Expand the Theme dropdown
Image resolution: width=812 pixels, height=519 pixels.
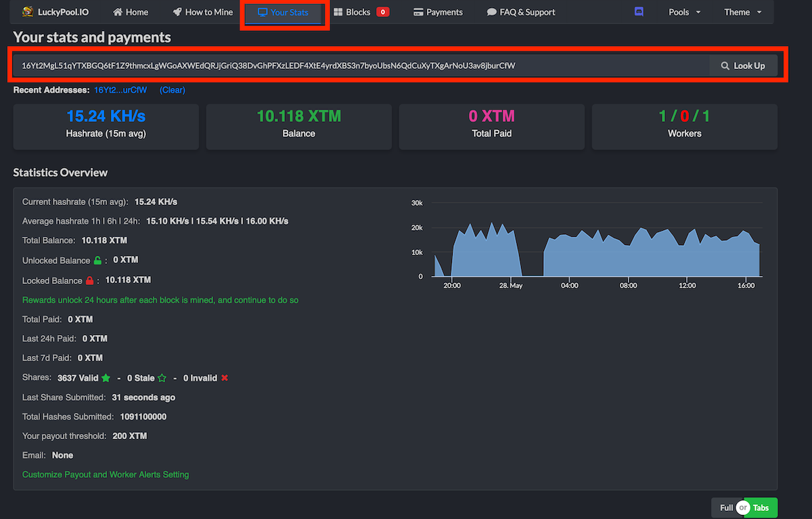click(743, 12)
